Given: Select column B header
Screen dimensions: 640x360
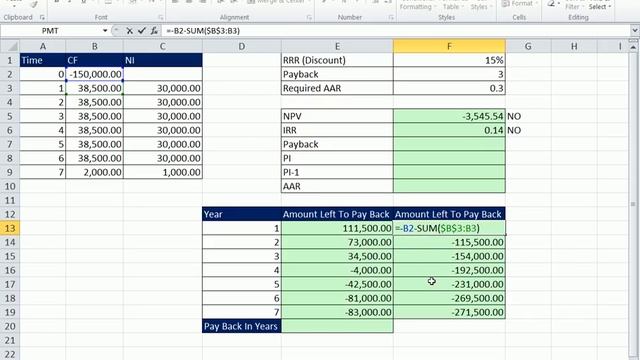Looking at the screenshot, I should (x=94, y=46).
